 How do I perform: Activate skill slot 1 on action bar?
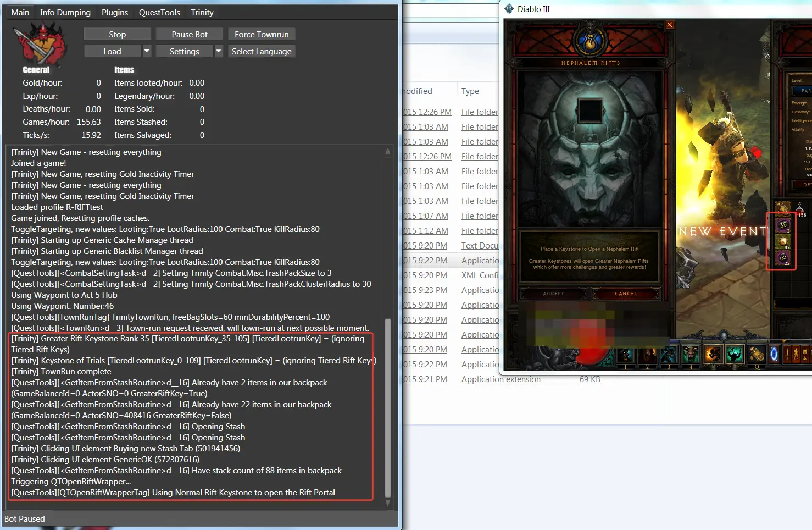click(626, 355)
